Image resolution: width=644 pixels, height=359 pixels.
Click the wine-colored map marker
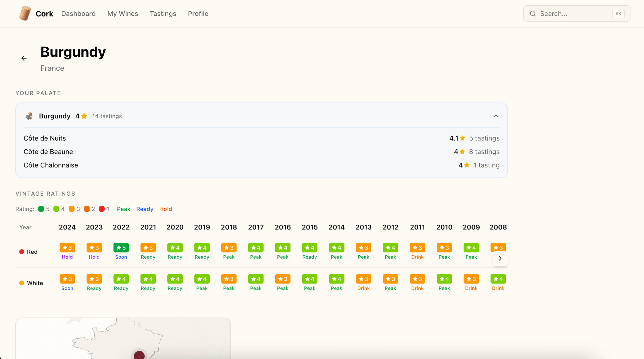[x=139, y=355]
